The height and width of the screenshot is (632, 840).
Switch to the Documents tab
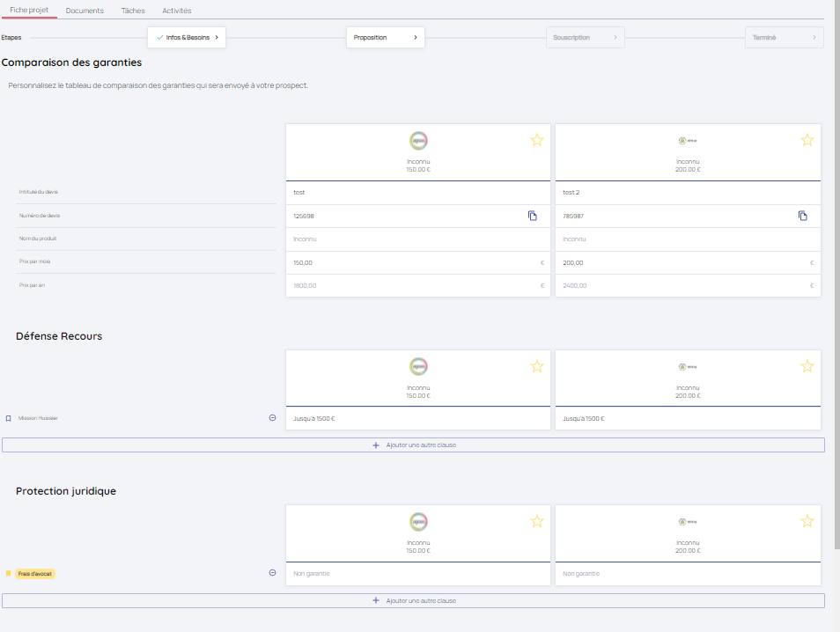[x=85, y=11]
